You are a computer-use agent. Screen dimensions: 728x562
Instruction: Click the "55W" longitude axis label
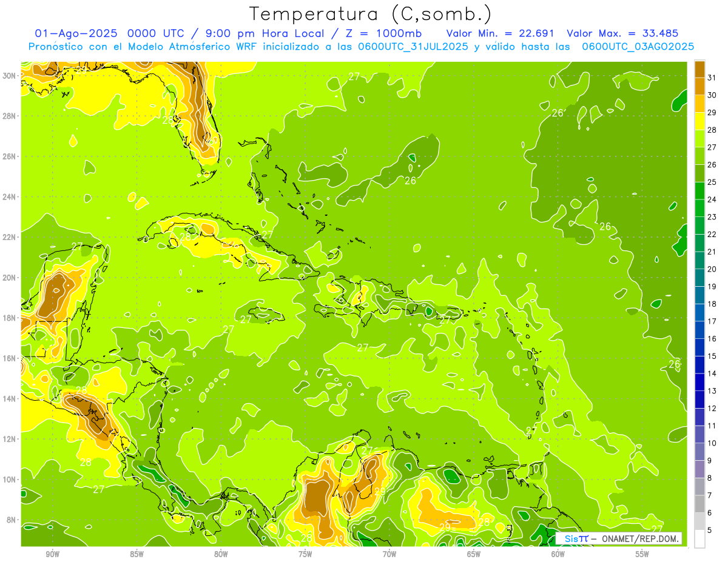point(642,554)
